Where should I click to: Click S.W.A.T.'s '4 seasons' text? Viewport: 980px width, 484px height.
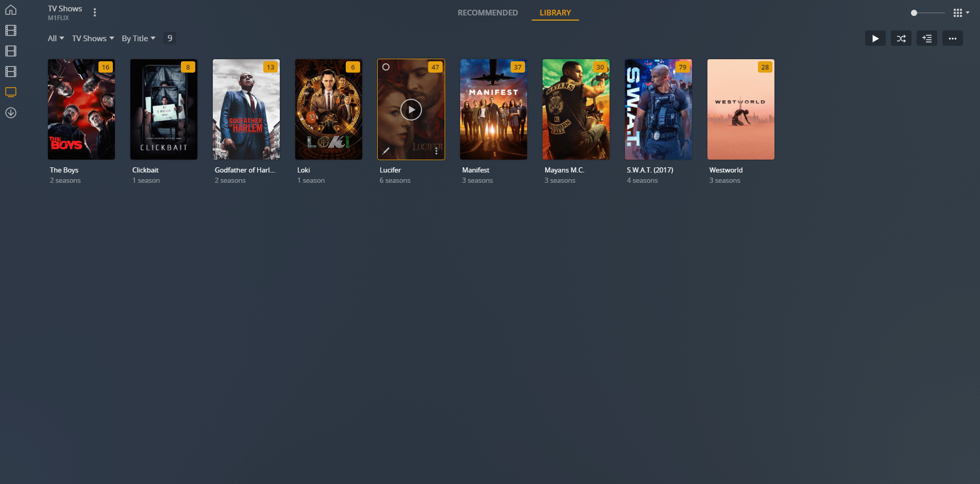tap(643, 181)
